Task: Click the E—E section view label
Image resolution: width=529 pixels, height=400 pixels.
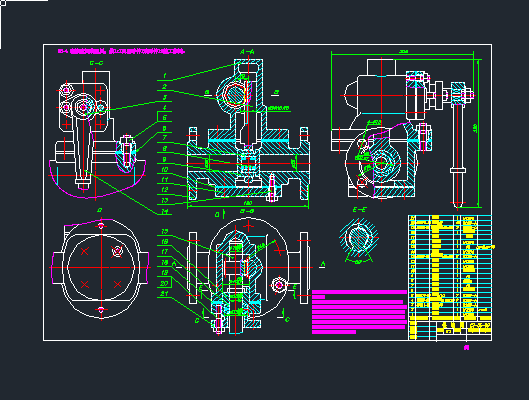Action: pos(359,210)
